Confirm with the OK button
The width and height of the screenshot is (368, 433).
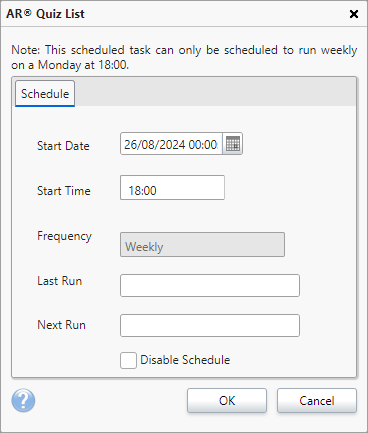[227, 401]
